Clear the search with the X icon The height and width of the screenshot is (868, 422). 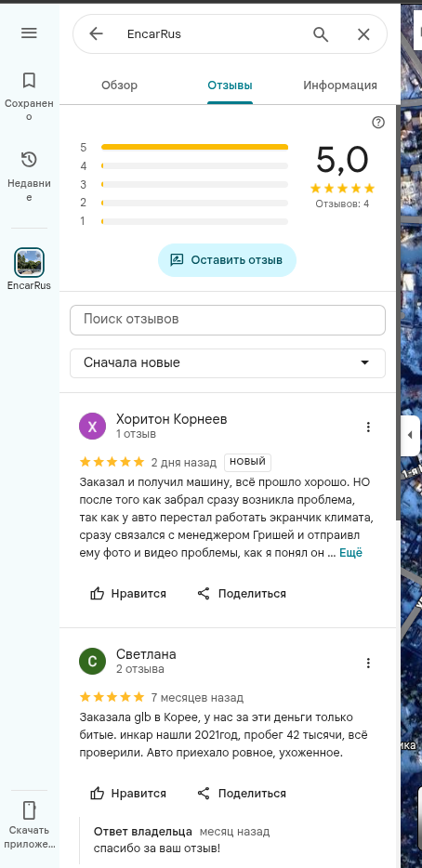363,34
